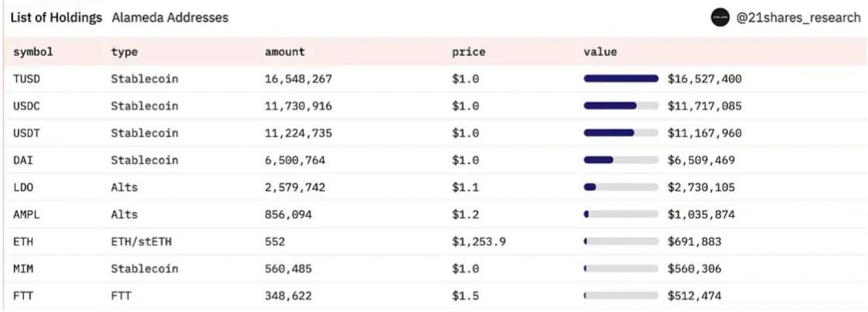Sort by the type column header
The height and width of the screenshot is (312, 868).
coord(124,52)
